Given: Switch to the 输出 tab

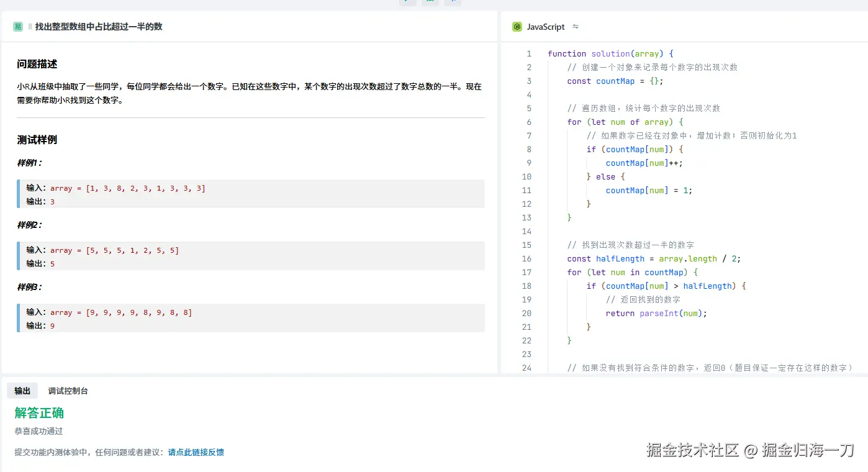Looking at the screenshot, I should click(22, 391).
